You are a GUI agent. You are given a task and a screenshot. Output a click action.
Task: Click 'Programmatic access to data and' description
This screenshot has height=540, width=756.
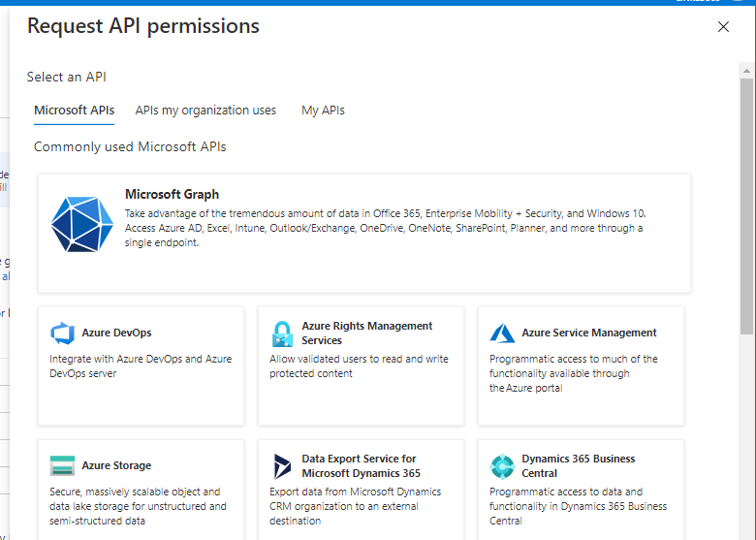(578, 506)
